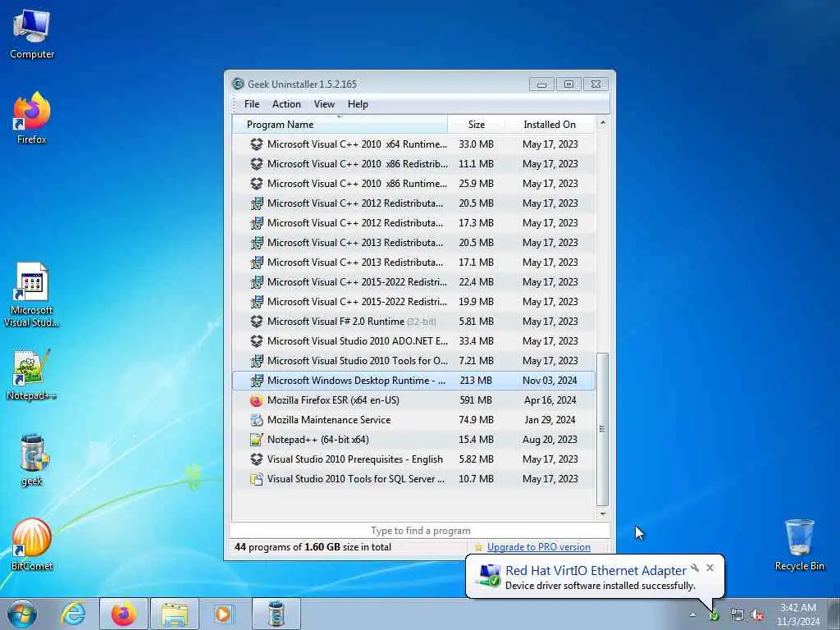Viewport: 840px width, 630px height.
Task: Minimize the Geek Uninstaller window
Action: pyautogui.click(x=541, y=84)
